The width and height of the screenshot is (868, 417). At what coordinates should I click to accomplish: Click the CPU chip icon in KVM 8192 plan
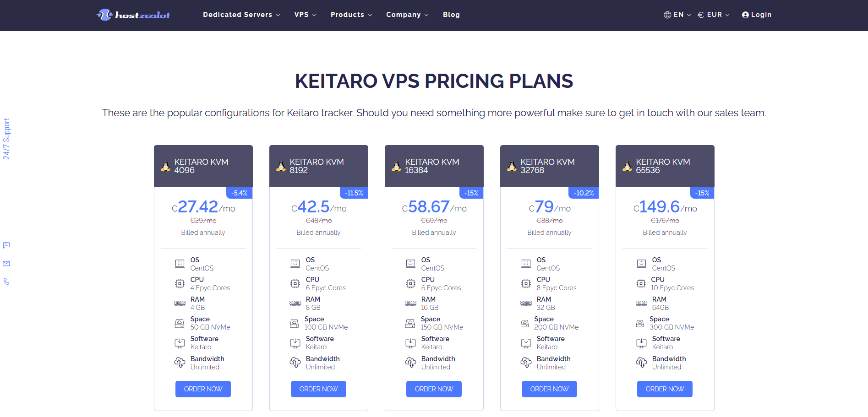295,284
